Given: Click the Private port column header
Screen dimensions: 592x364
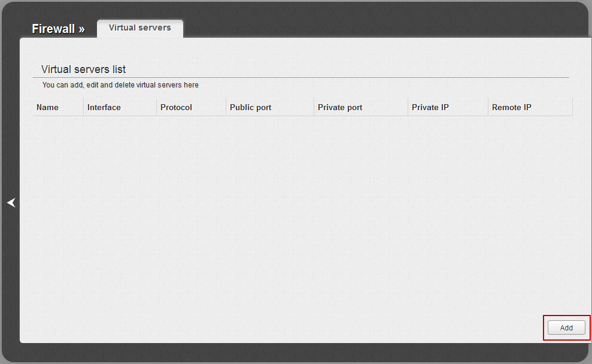Looking at the screenshot, I should point(339,107).
